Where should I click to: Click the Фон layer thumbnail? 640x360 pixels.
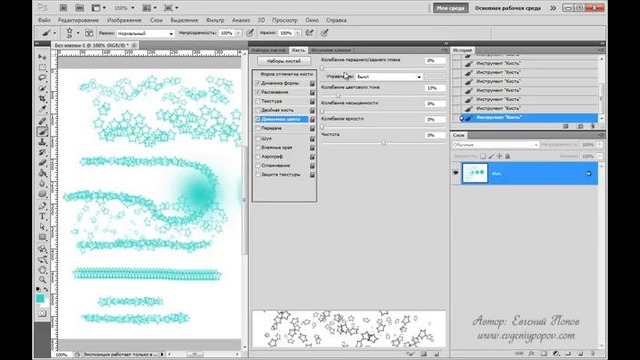[475, 173]
